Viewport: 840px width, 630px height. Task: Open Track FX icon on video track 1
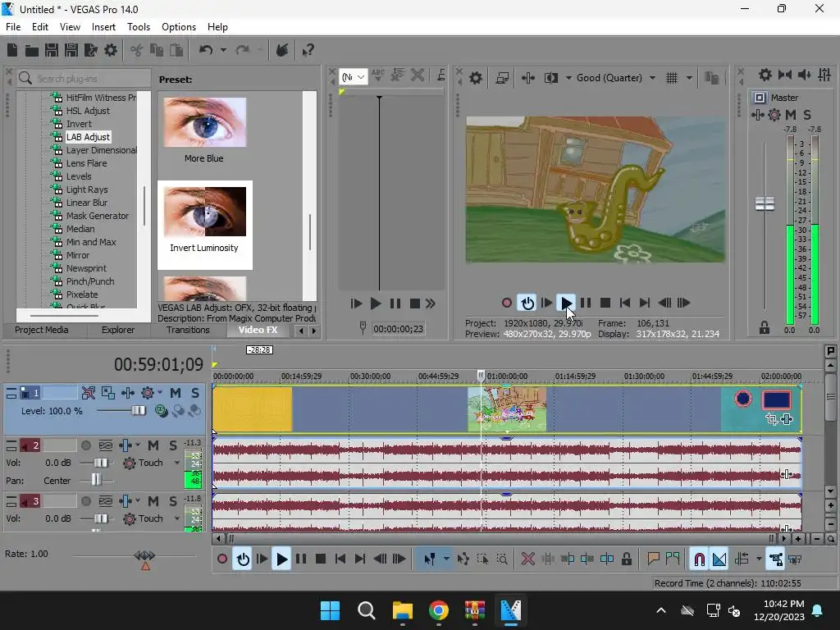(x=148, y=393)
